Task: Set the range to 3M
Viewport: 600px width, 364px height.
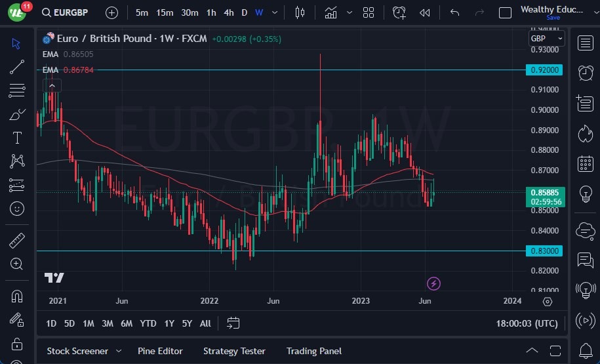Action: pyautogui.click(x=108, y=323)
